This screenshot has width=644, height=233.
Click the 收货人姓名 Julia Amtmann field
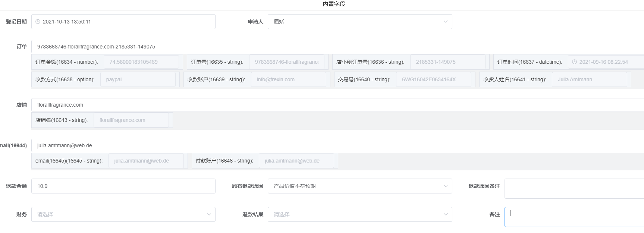(589, 79)
